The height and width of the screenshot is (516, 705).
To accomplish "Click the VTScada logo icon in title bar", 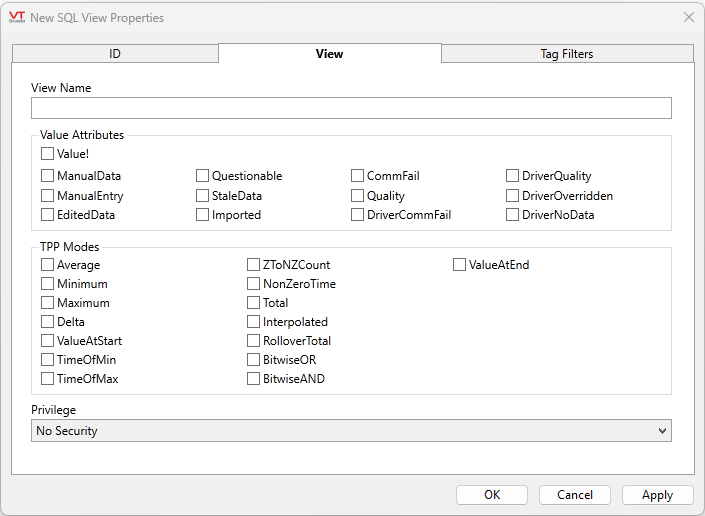I will pos(16,17).
